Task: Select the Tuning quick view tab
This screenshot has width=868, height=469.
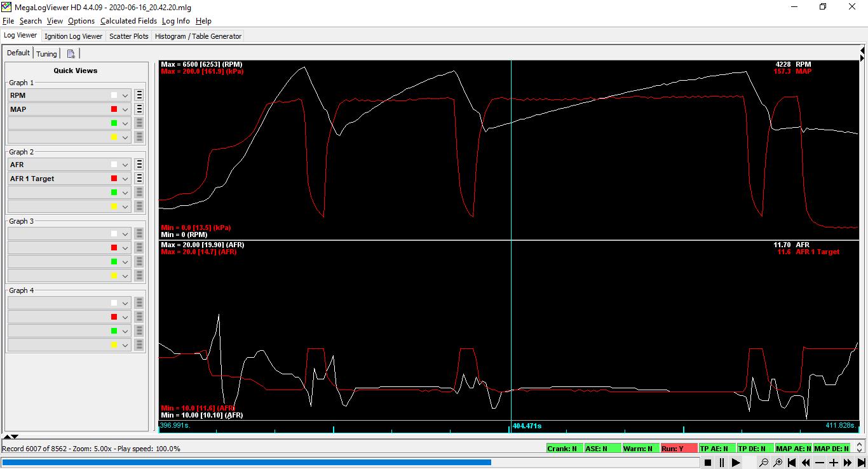Action: point(46,54)
